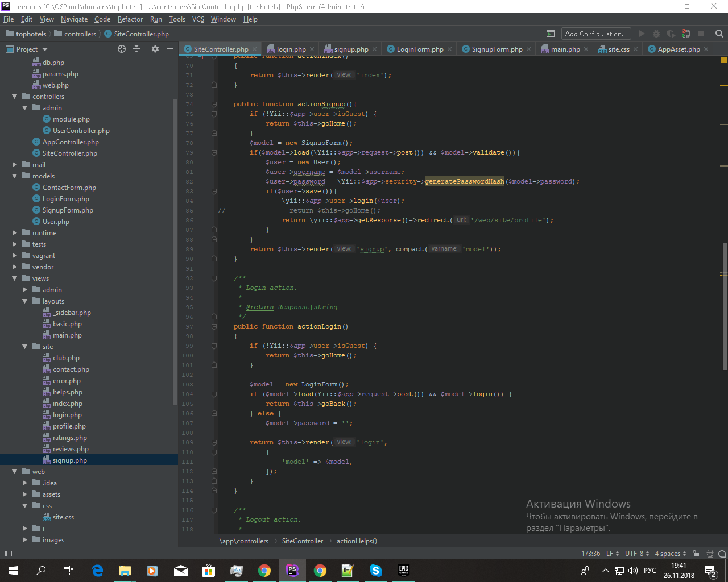Click the Add Configuration button
This screenshot has height=582, width=728.
tap(595, 34)
